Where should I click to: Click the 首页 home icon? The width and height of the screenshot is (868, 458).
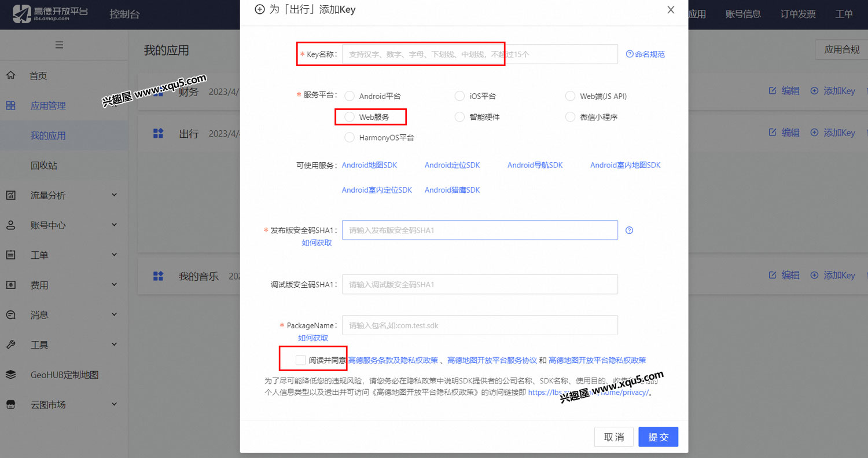10,75
